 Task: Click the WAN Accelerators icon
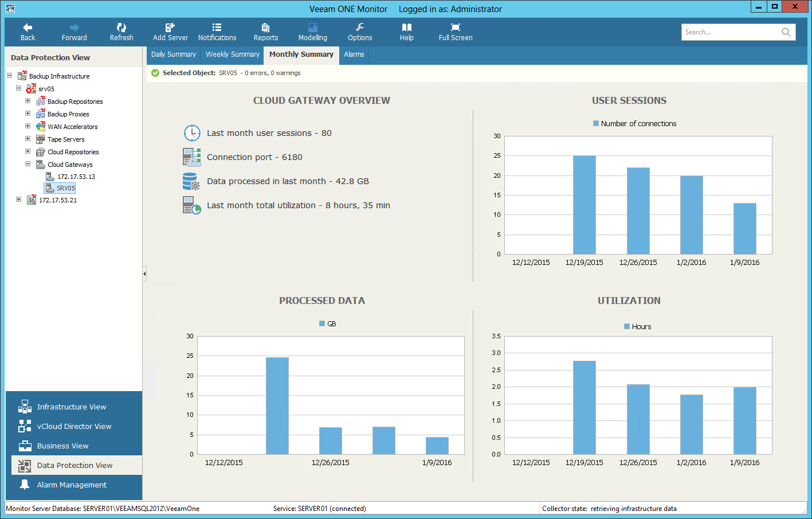click(41, 126)
